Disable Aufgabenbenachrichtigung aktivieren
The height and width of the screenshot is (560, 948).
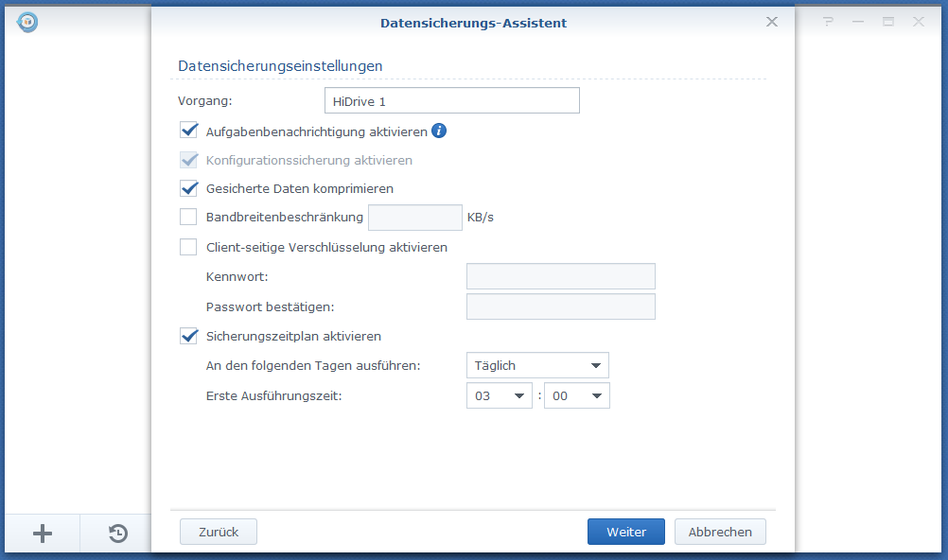[188, 131]
